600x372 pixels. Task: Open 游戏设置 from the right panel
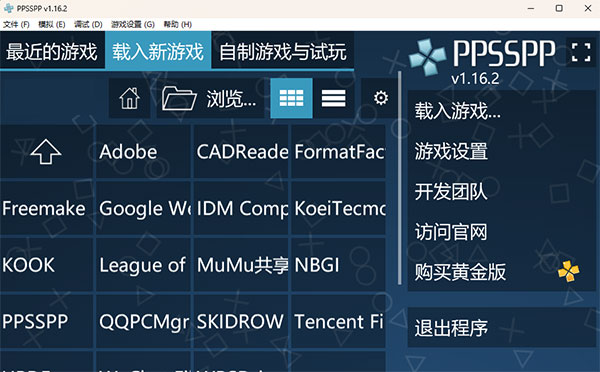point(502,151)
